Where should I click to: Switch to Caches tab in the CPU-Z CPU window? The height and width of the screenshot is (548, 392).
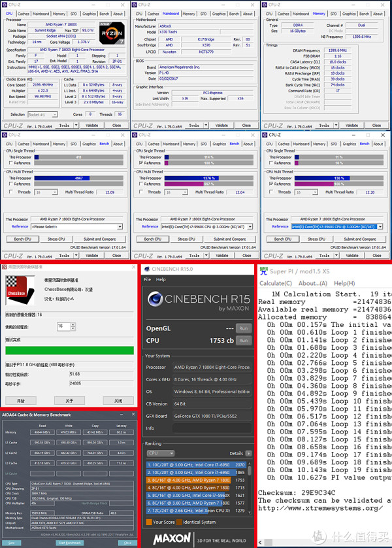tap(24, 14)
